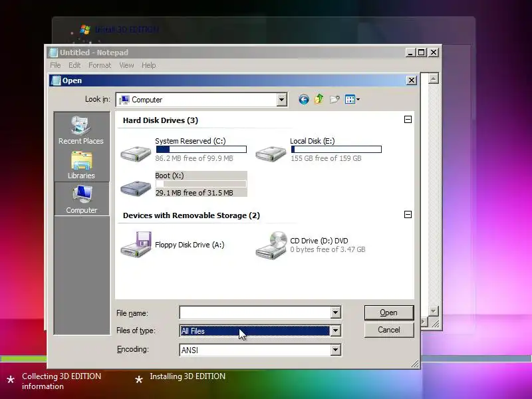Click the Local Disk (E:) usage bar
The image size is (532, 399).
click(x=336, y=149)
